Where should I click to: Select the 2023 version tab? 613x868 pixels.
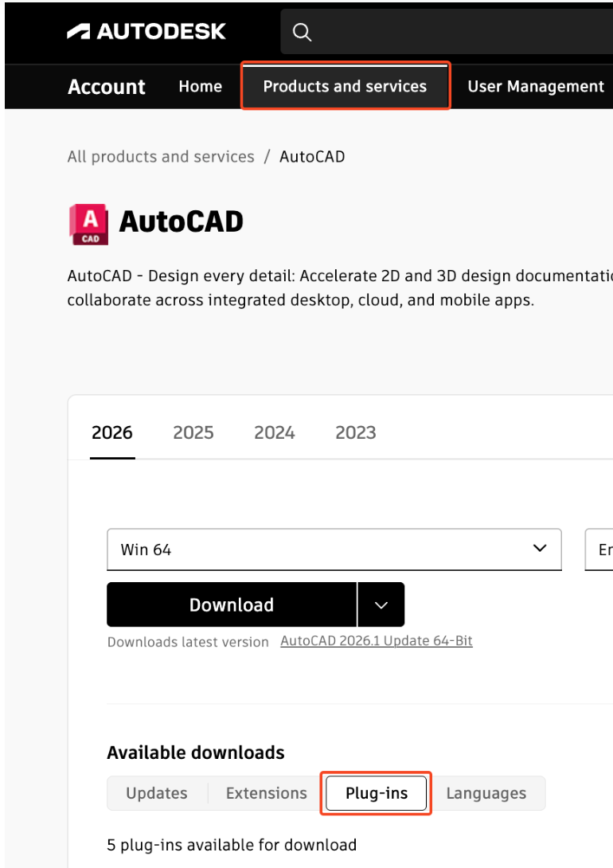tap(355, 432)
